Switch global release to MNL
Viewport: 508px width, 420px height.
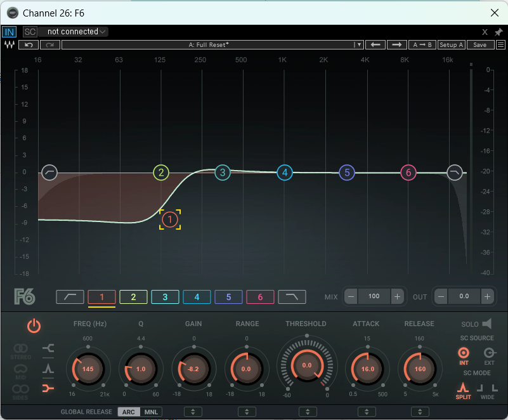[151, 412]
